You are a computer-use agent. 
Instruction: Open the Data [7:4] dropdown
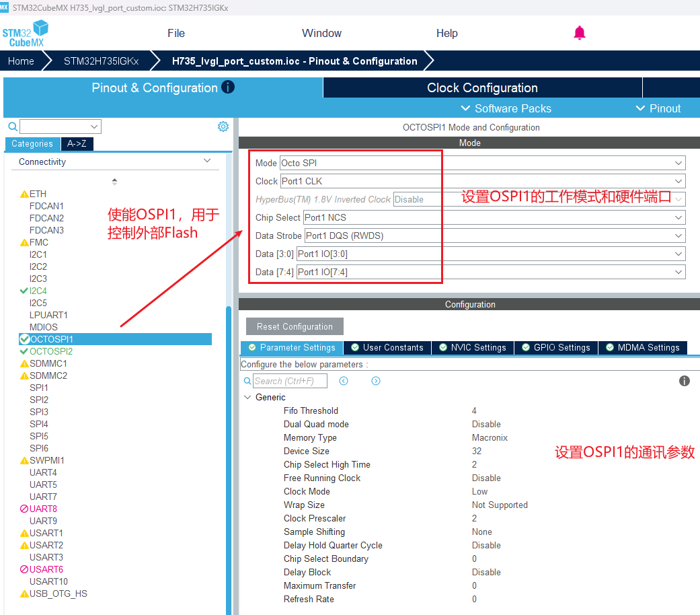(491, 273)
